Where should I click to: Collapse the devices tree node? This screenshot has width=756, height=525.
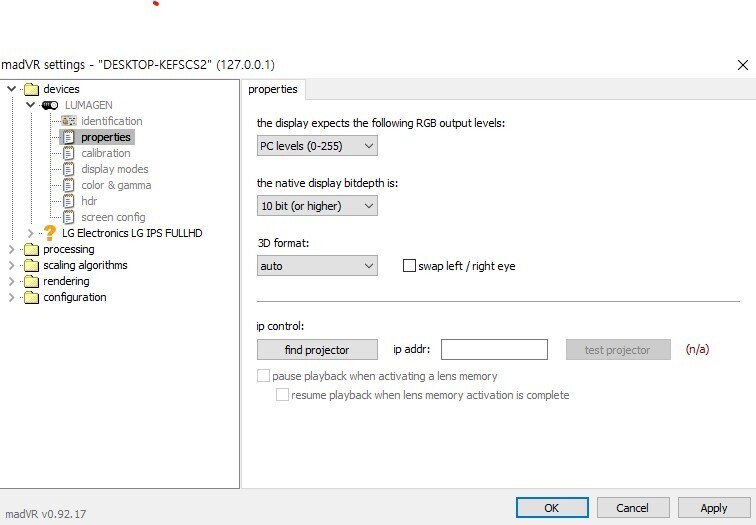pyautogui.click(x=12, y=89)
